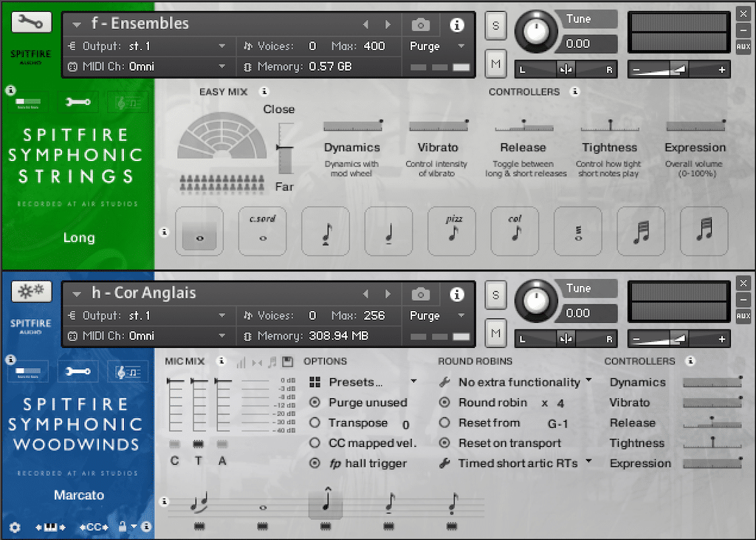
Task: Open cog settings icon at woodwinds bottom left
Action: click(x=15, y=527)
